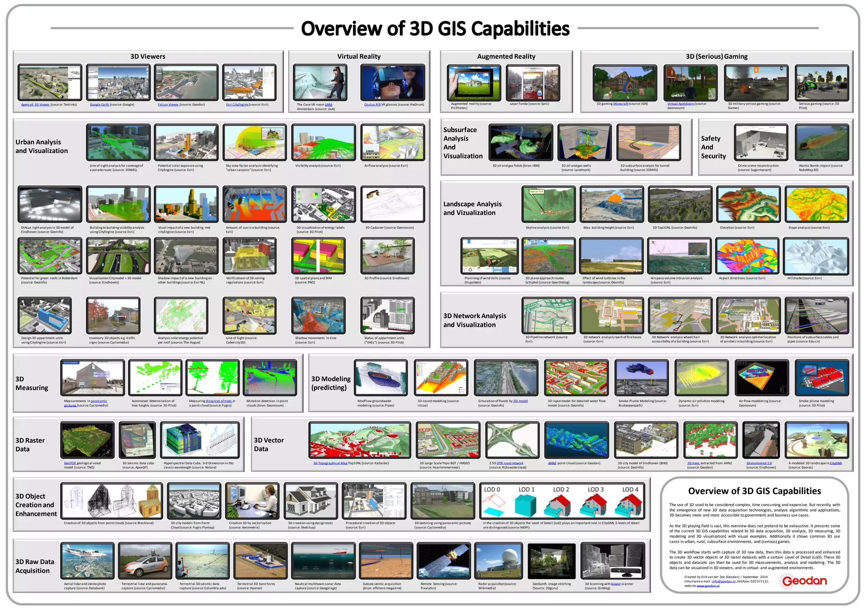Image resolution: width=868 pixels, height=613 pixels.
Task: Select the 3D spatial plans and BIM image
Action: (x=318, y=256)
